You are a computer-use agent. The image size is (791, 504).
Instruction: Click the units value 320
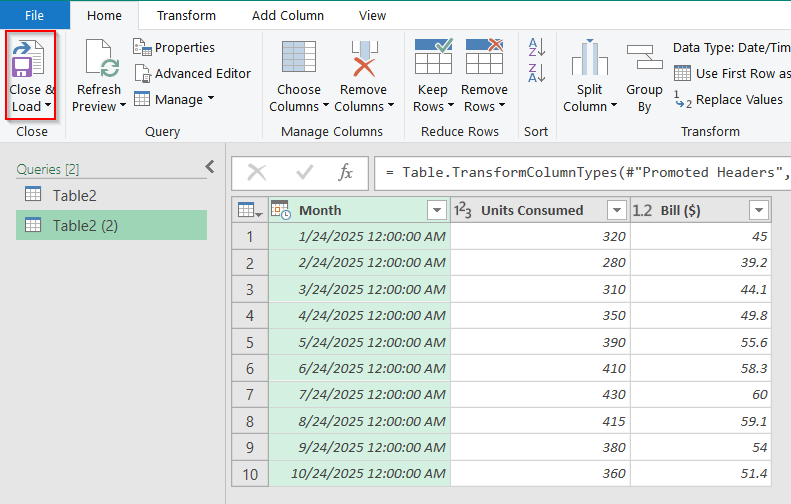[x=540, y=237]
